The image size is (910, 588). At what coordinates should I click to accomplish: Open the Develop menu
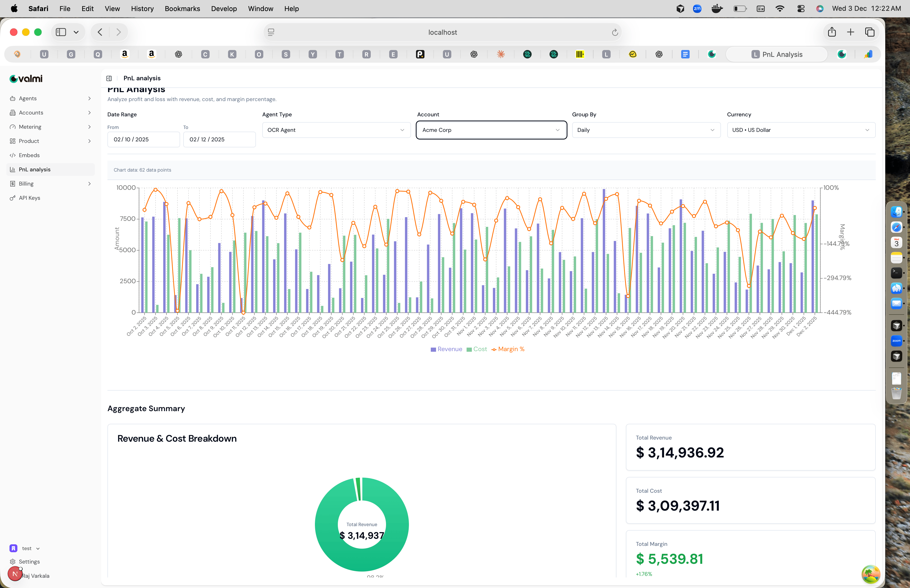224,8
